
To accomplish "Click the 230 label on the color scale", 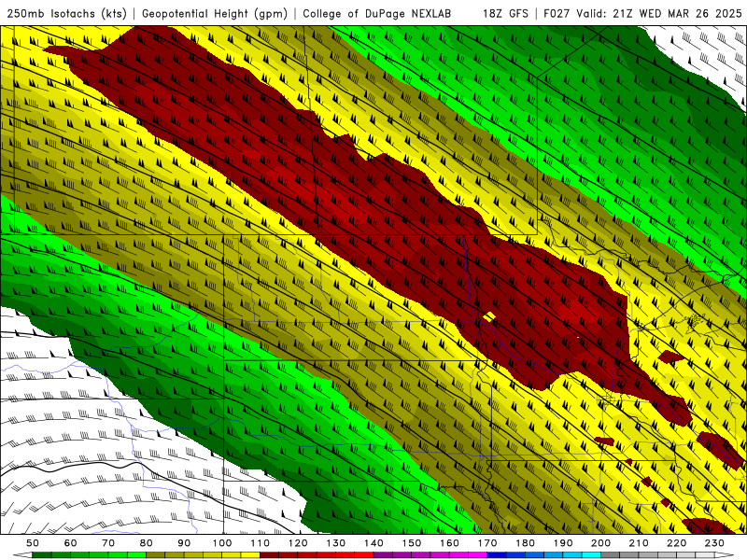I will [714, 543].
